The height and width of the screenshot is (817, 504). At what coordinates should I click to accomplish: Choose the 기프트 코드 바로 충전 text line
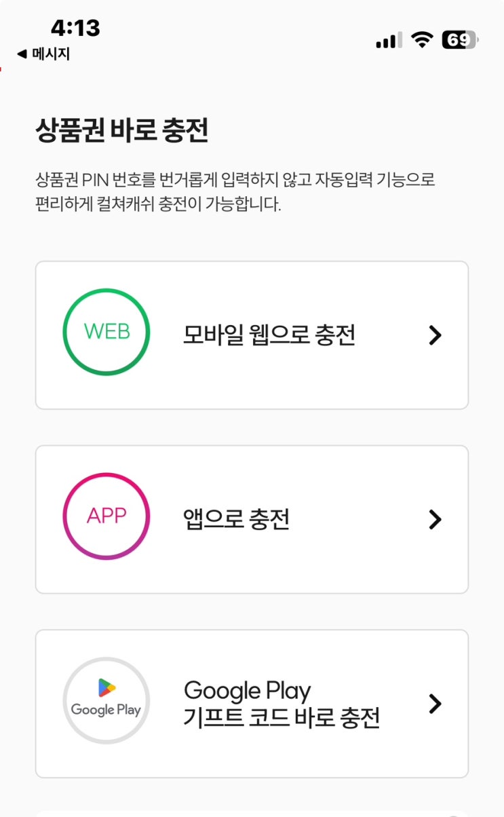pyautogui.click(x=282, y=718)
